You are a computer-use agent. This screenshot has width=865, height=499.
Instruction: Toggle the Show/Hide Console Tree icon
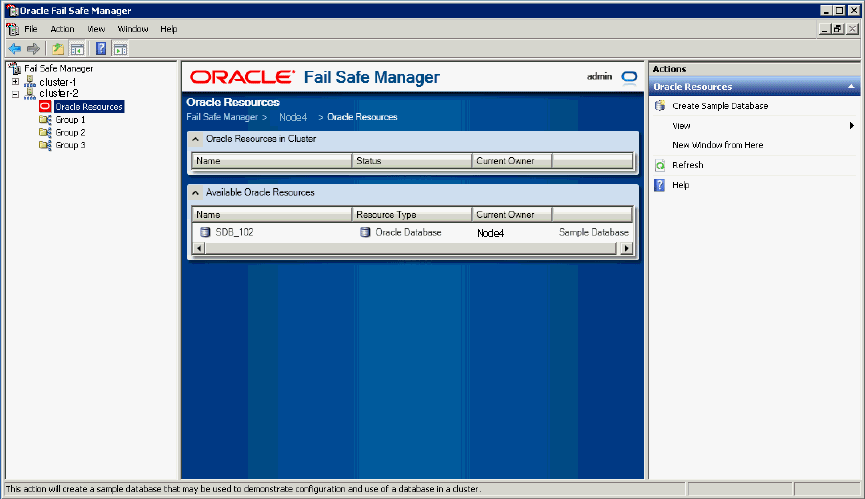click(77, 49)
